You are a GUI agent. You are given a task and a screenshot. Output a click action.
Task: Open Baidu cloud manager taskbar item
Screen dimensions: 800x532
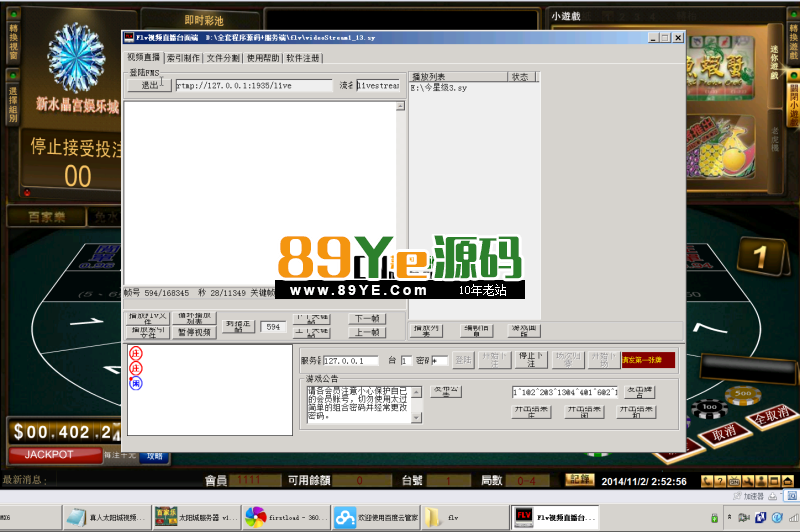pyautogui.click(x=373, y=517)
